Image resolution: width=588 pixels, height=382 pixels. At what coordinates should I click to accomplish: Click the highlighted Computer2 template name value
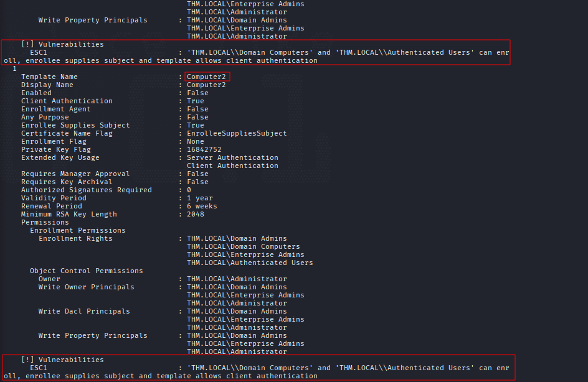click(x=207, y=77)
